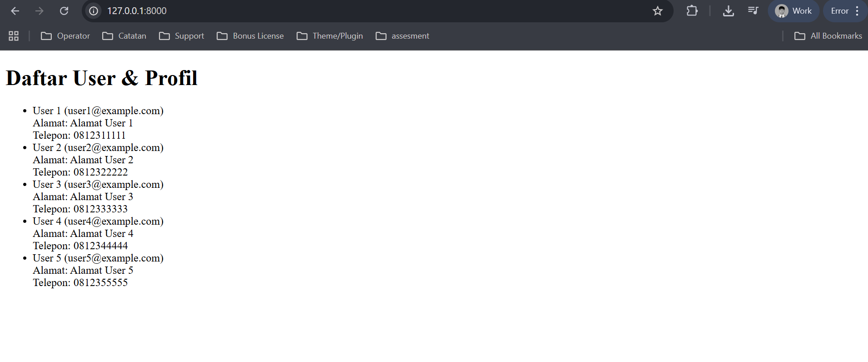Click the browser back arrow
868x362 pixels.
pos(15,11)
